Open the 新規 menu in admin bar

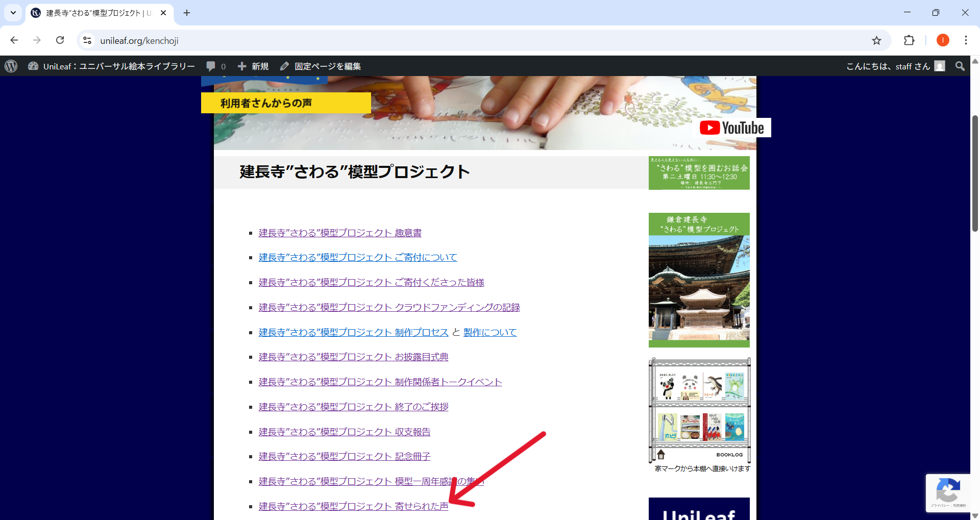(x=254, y=66)
